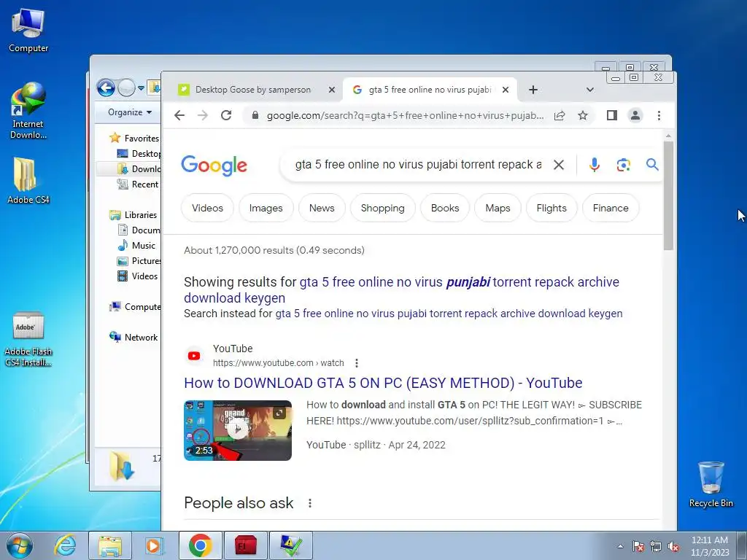
Task: Close the gta 5 search tab
Action: coord(506,90)
